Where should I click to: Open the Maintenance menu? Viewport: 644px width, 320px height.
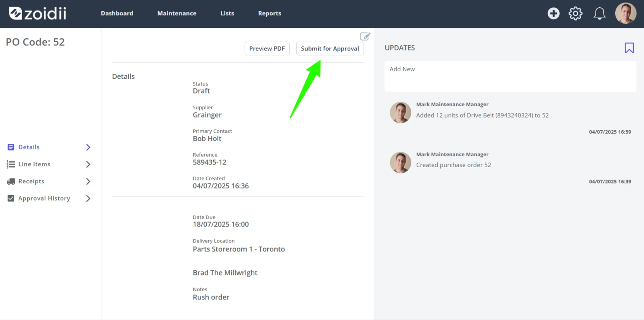(x=177, y=13)
